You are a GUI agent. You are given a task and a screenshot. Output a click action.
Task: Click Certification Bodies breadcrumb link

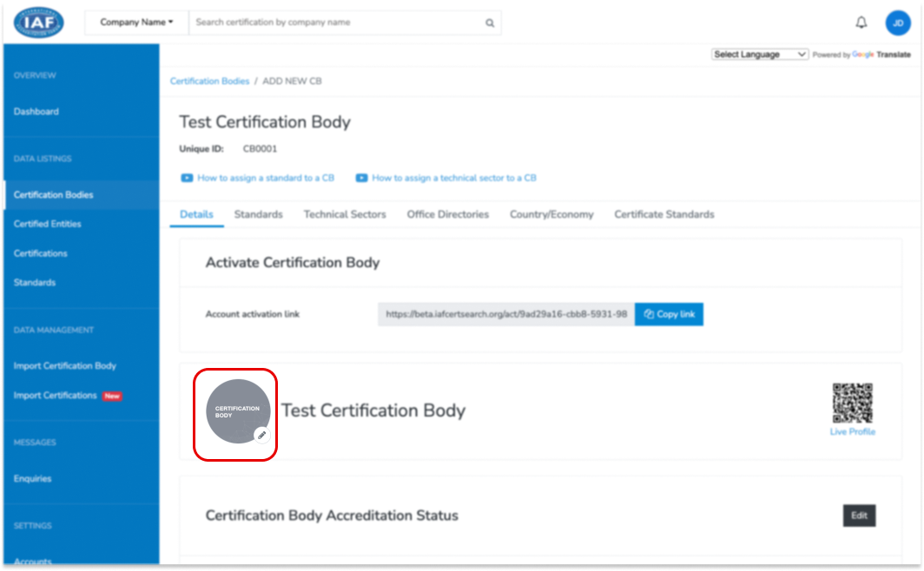209,81
